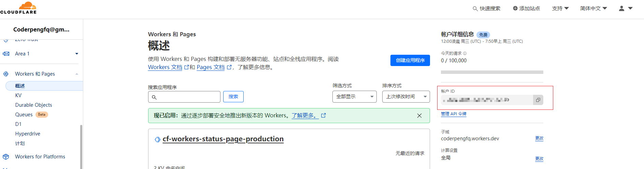Click the Area 1 envelope icon
Screen dimensions: 644x169
click(x=6, y=54)
